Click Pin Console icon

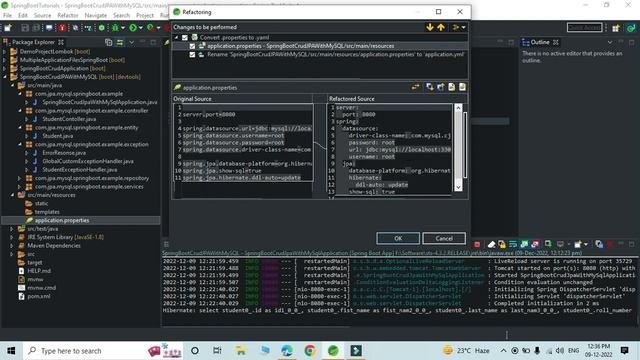[x=548, y=244]
